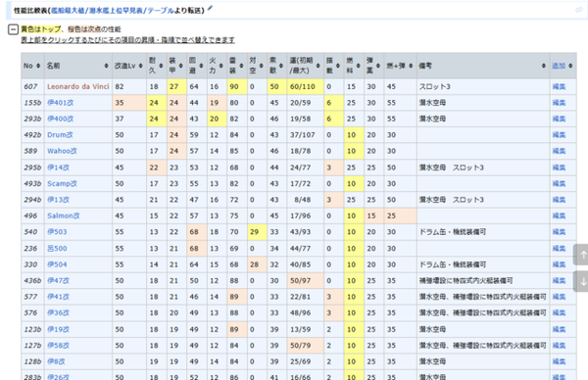
Task: Open the Scamp改 ship link
Action: tap(62, 183)
